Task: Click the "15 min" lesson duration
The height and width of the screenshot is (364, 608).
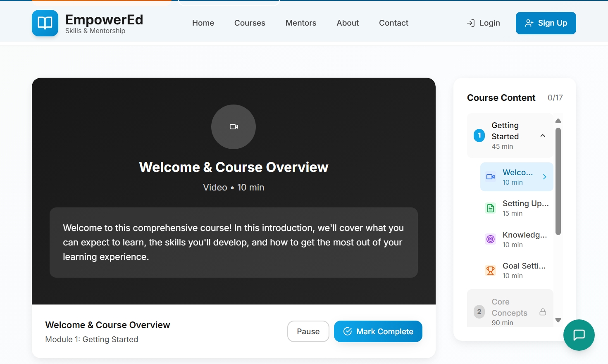Action: point(513,214)
